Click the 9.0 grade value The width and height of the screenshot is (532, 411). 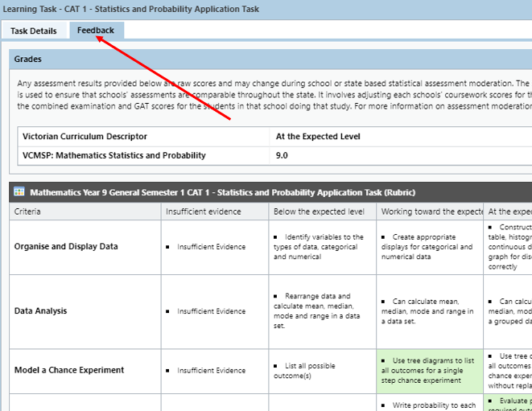point(282,155)
